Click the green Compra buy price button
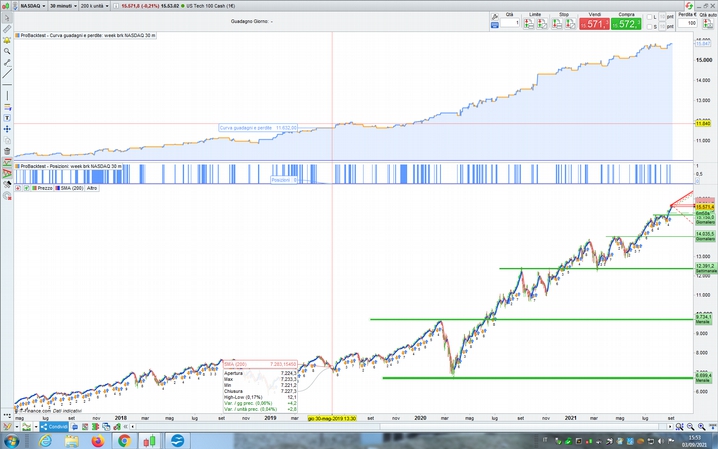Screen dimensions: 718x449 626,24
